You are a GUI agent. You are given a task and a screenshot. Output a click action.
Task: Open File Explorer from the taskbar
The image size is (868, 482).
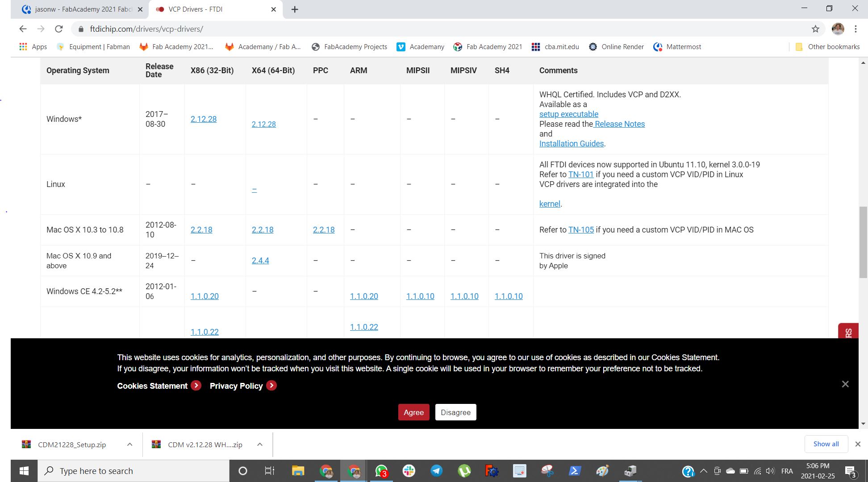298,471
